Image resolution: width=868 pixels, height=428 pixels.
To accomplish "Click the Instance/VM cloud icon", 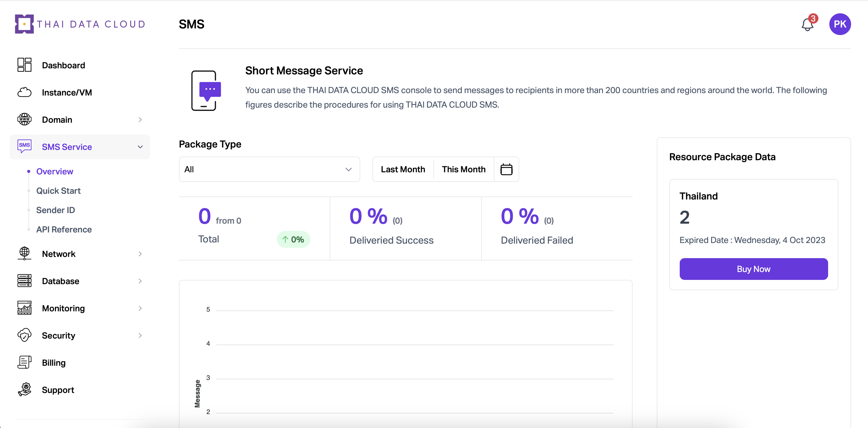I will point(24,92).
